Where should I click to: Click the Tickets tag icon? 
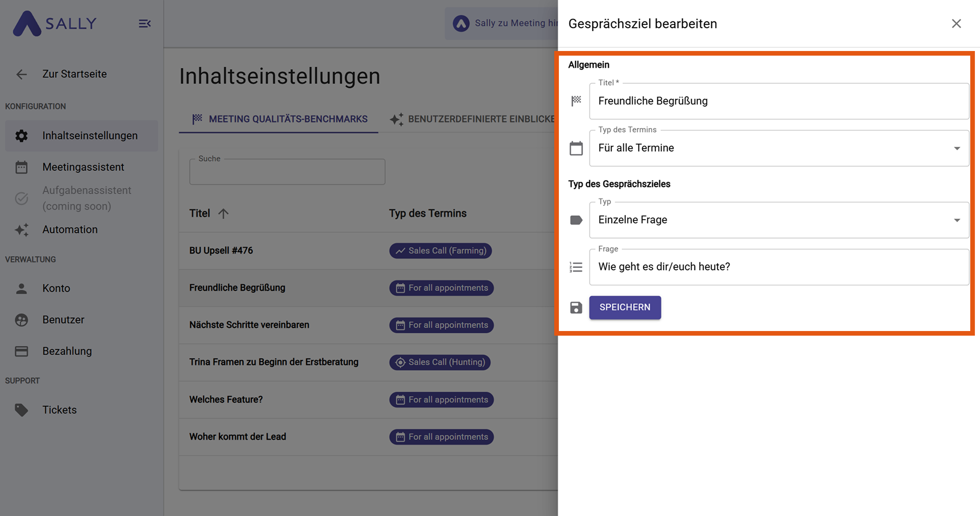point(21,410)
